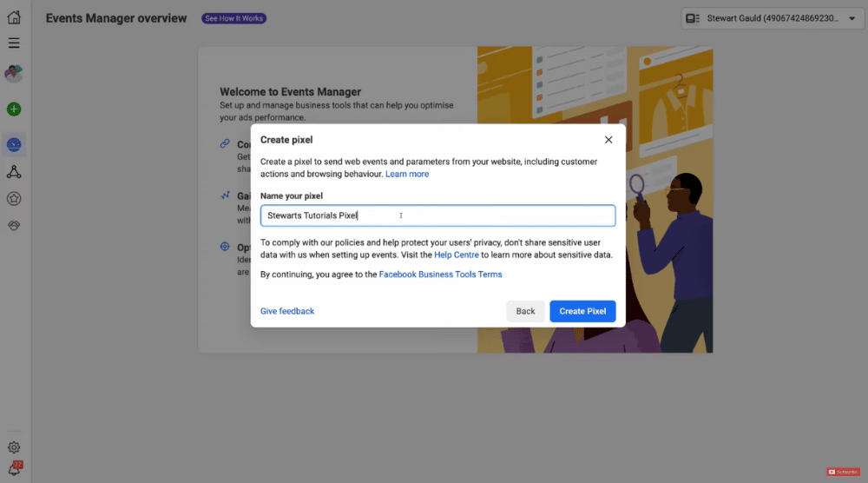868x483 pixels.
Task: Click the See How It Works badge
Action: tap(233, 18)
